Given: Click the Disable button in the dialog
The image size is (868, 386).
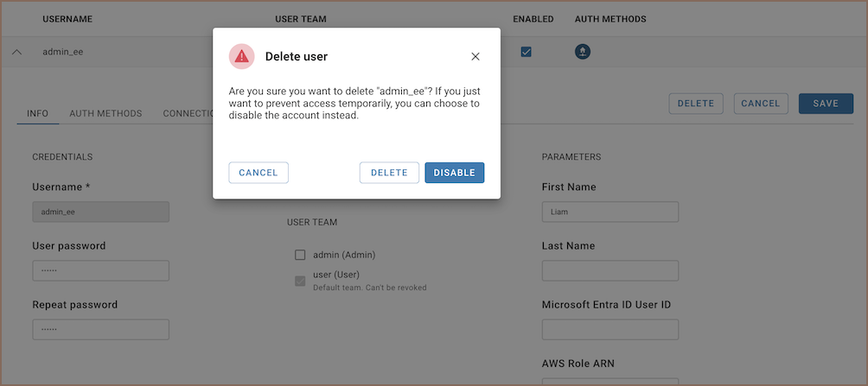Looking at the screenshot, I should pyautogui.click(x=454, y=173).
